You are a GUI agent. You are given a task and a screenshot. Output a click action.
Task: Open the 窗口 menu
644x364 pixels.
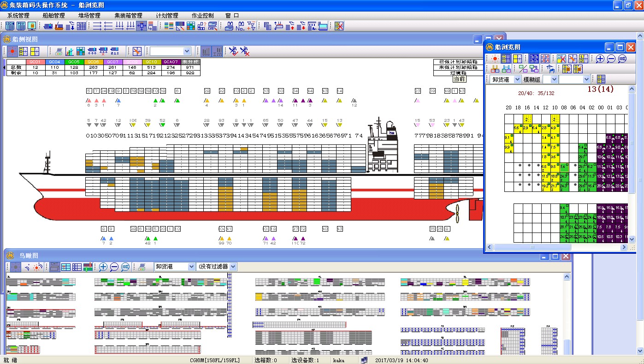[x=232, y=15]
